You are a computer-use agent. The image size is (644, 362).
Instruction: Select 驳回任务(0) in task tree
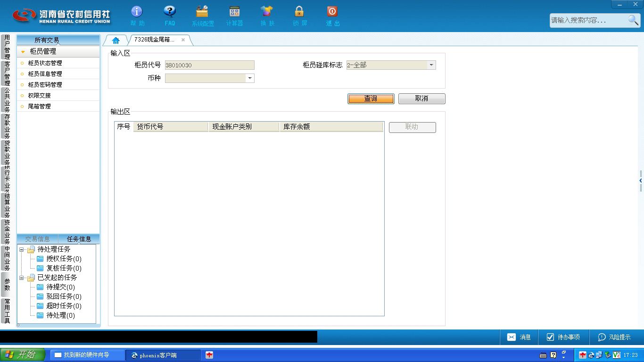(64, 296)
